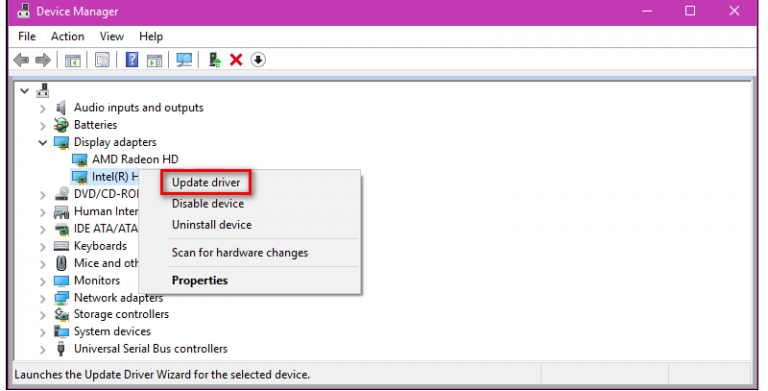
Task: Open the View menu
Action: (x=112, y=36)
